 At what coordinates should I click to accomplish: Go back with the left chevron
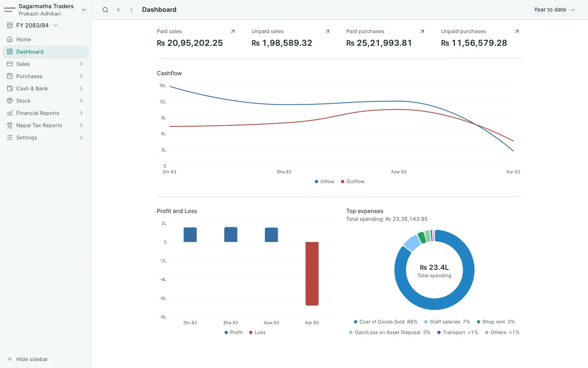[118, 10]
